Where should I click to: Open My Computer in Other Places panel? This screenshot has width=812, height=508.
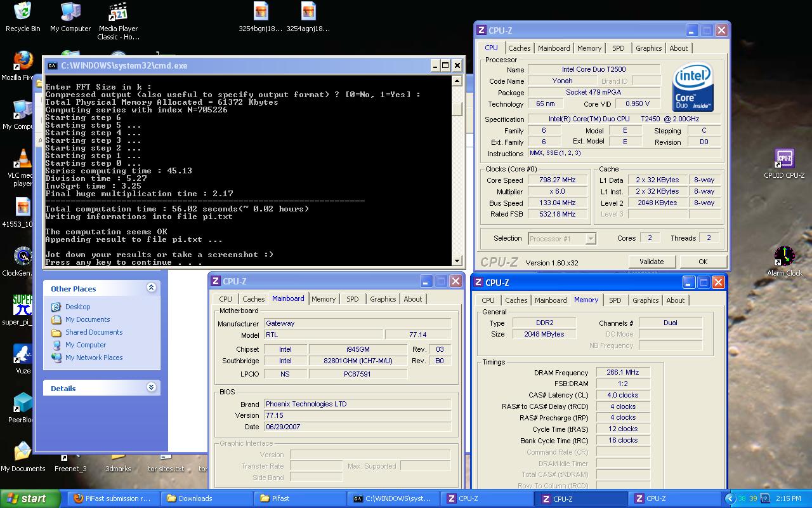(86, 345)
